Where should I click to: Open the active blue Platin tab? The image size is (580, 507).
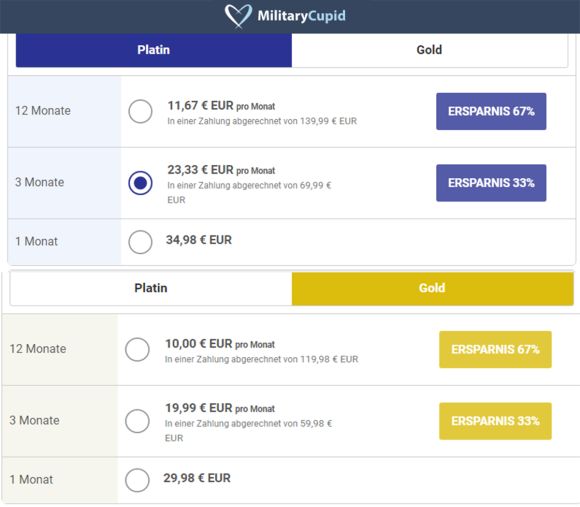(x=154, y=50)
